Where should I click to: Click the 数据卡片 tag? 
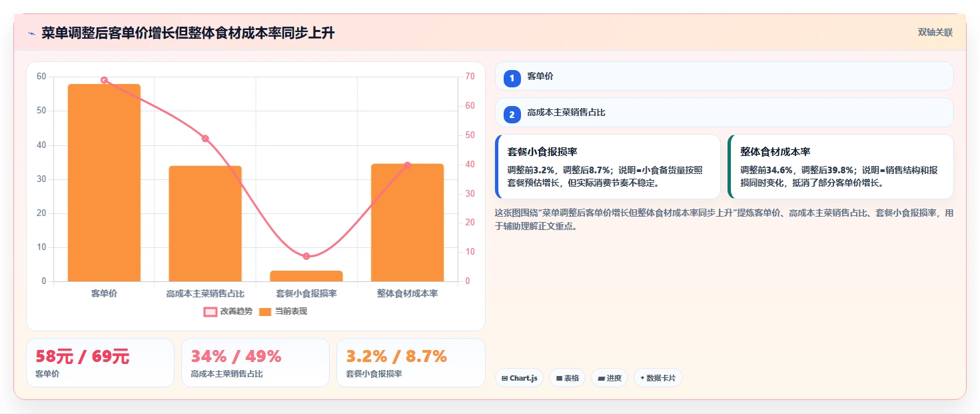point(658,378)
